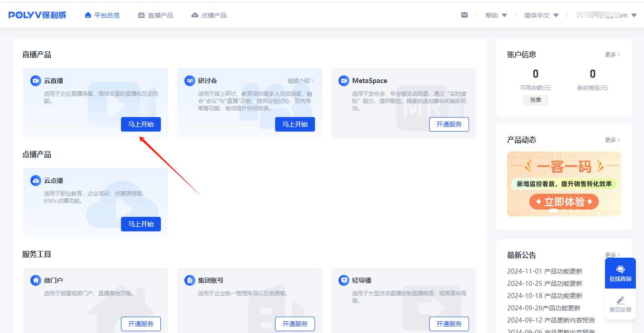Click the 云直播 camera icon
644x333 pixels.
pos(35,81)
